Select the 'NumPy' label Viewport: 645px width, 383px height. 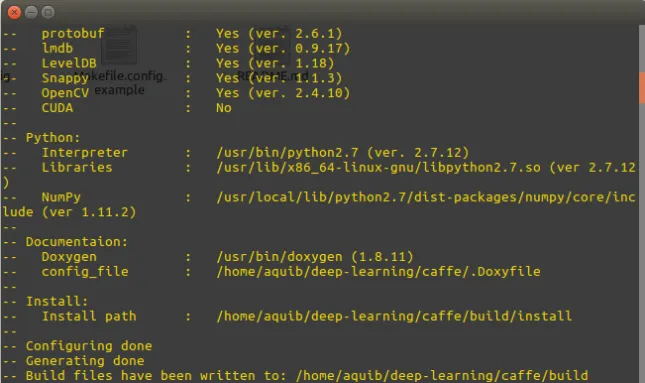61,197
